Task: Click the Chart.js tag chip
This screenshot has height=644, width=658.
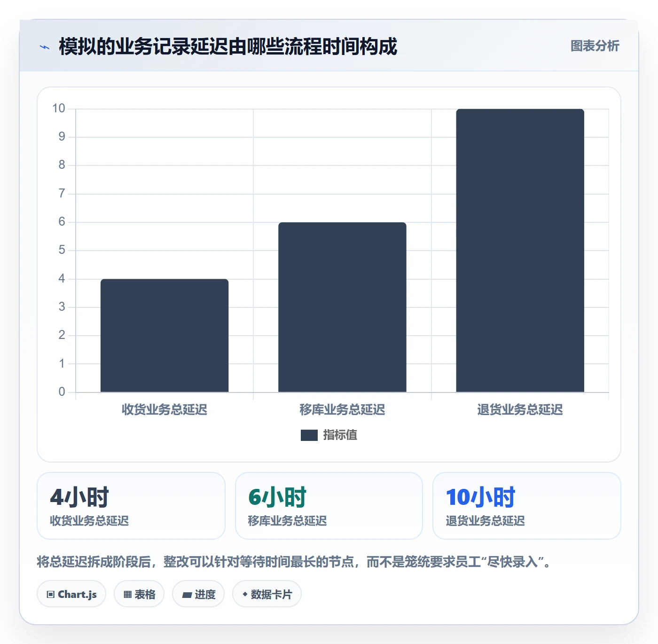Action: click(71, 594)
